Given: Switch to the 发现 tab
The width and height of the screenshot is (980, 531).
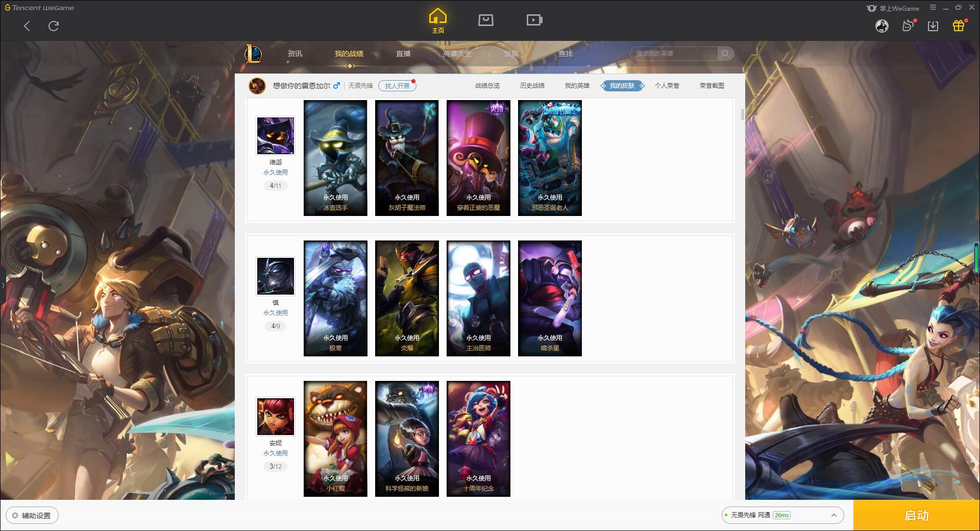Looking at the screenshot, I should pos(511,54).
